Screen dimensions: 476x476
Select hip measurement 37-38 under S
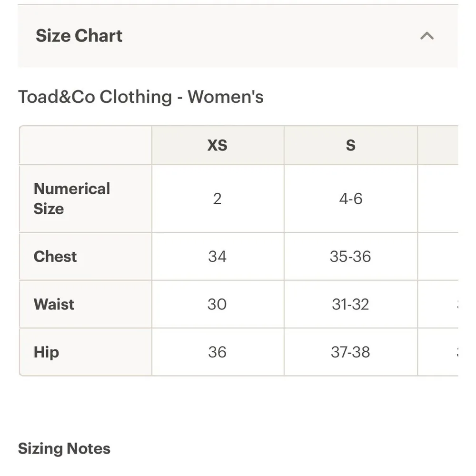[x=350, y=352]
